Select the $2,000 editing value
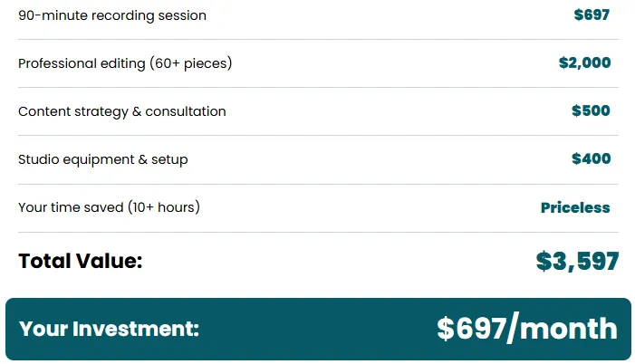Image resolution: width=635 pixels, height=364 pixels. point(584,62)
